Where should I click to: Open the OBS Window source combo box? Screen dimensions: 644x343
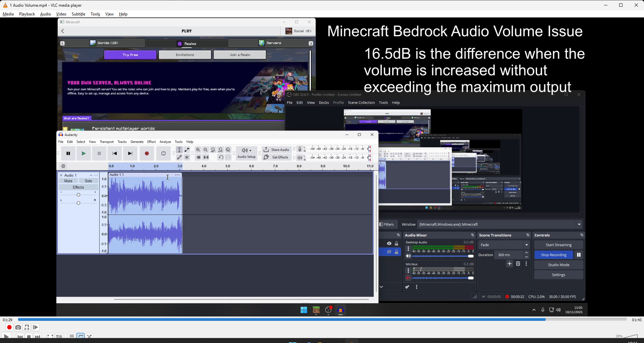click(500, 224)
